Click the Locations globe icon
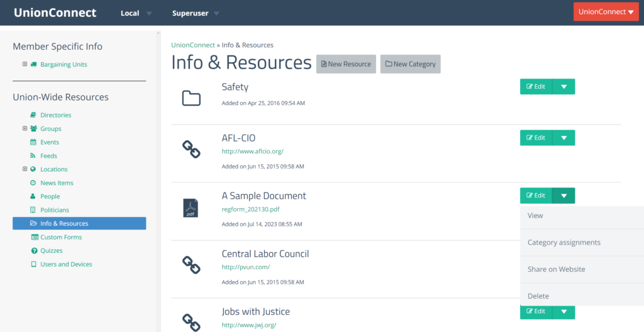 pyautogui.click(x=33, y=169)
